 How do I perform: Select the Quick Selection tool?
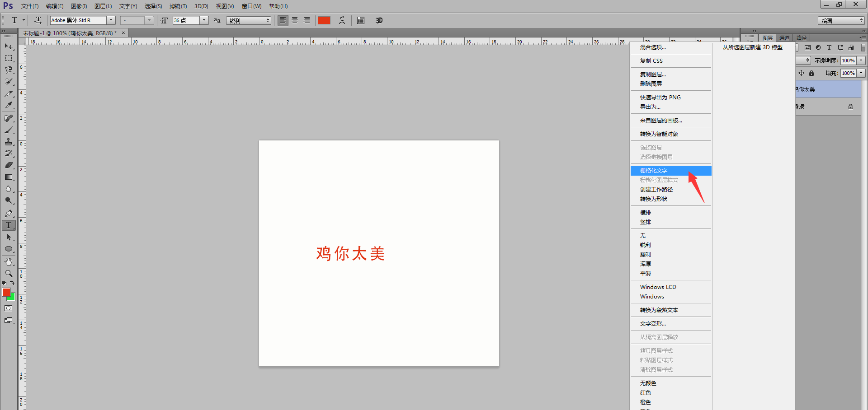tap(9, 82)
